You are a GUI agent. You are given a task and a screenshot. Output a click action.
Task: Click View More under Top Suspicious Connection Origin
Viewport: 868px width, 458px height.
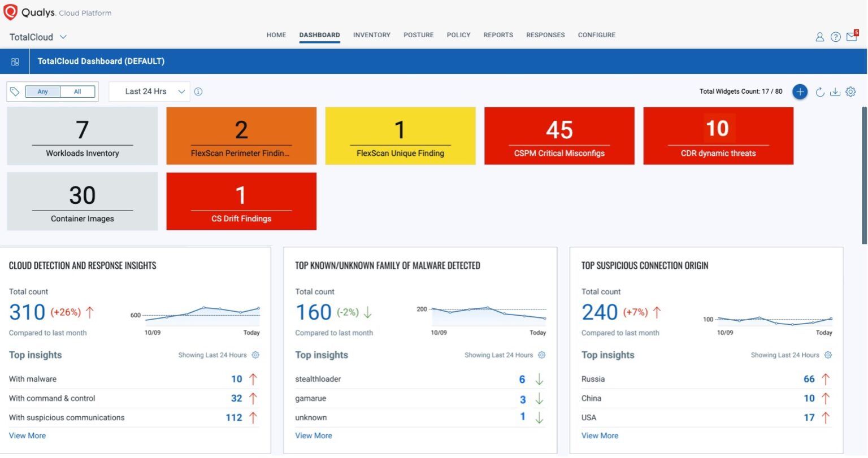(600, 435)
